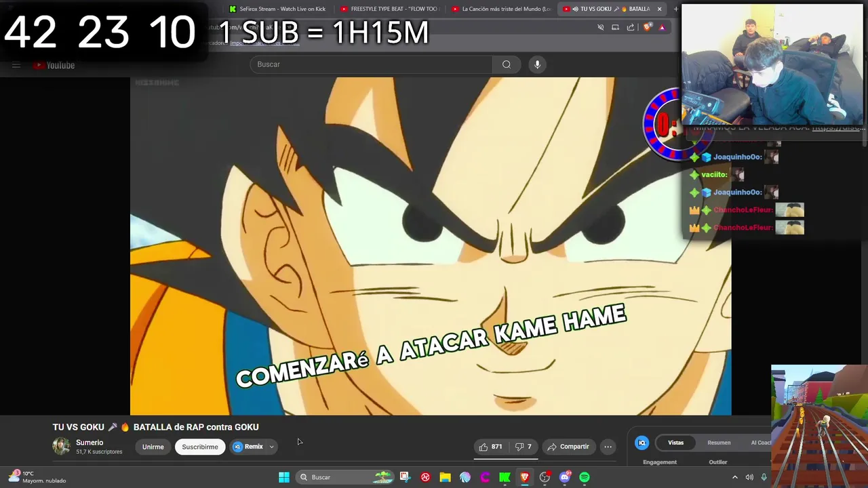868x488 pixels.
Task: Open Spotify from the taskbar
Action: coord(585,477)
